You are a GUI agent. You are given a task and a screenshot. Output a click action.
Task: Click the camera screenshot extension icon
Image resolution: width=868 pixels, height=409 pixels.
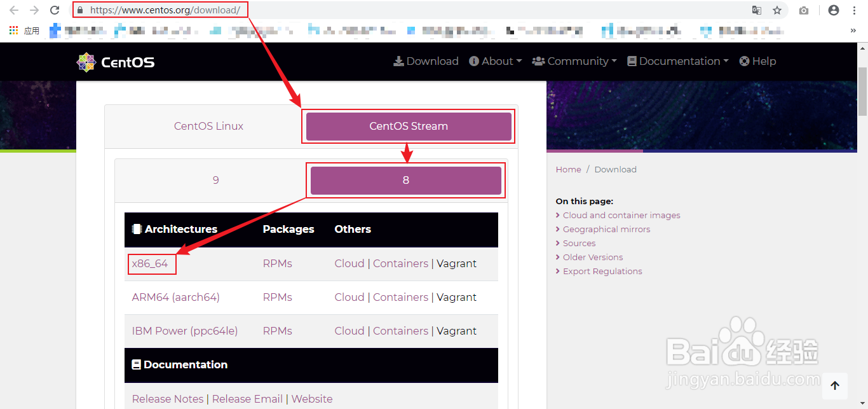pos(804,10)
